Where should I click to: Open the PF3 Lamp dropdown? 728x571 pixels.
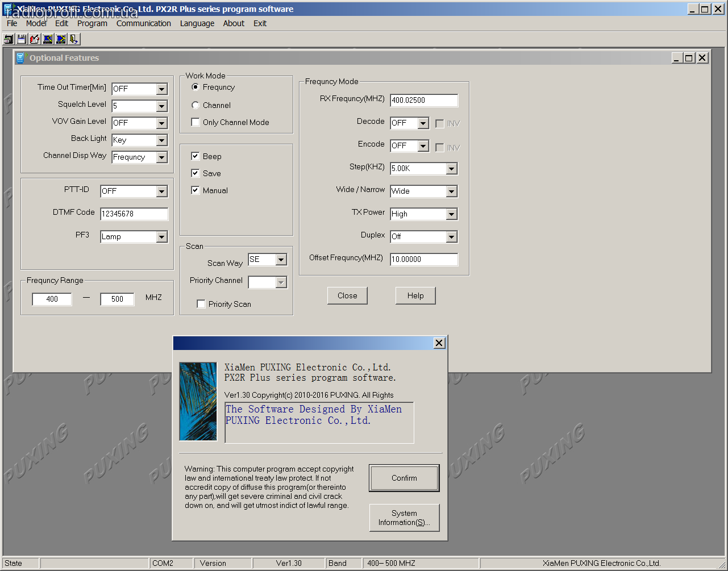tap(162, 237)
